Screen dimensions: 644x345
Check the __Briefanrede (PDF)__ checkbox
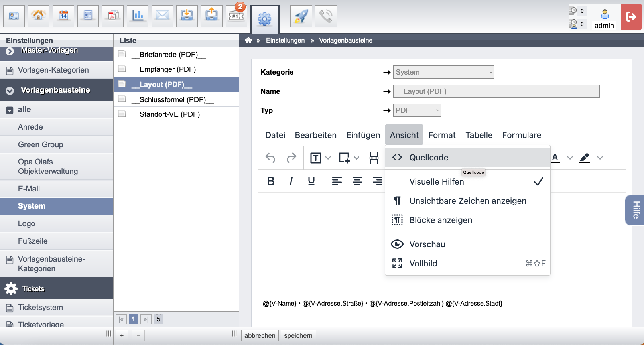pos(122,54)
